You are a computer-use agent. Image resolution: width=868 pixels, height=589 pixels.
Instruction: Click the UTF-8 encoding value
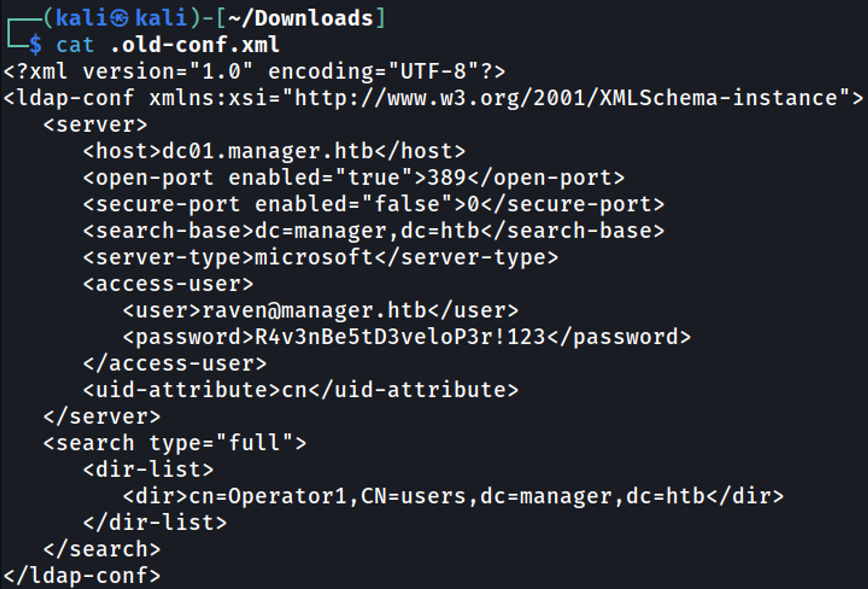[433, 72]
